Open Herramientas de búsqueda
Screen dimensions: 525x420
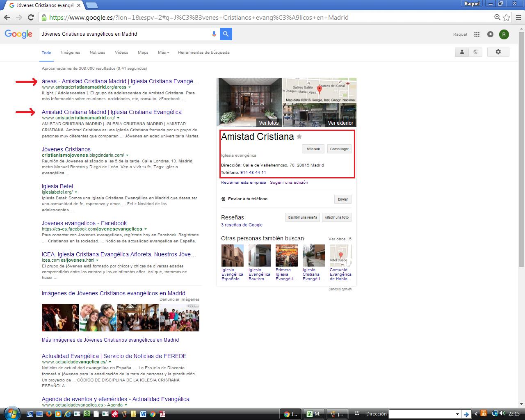(x=204, y=52)
